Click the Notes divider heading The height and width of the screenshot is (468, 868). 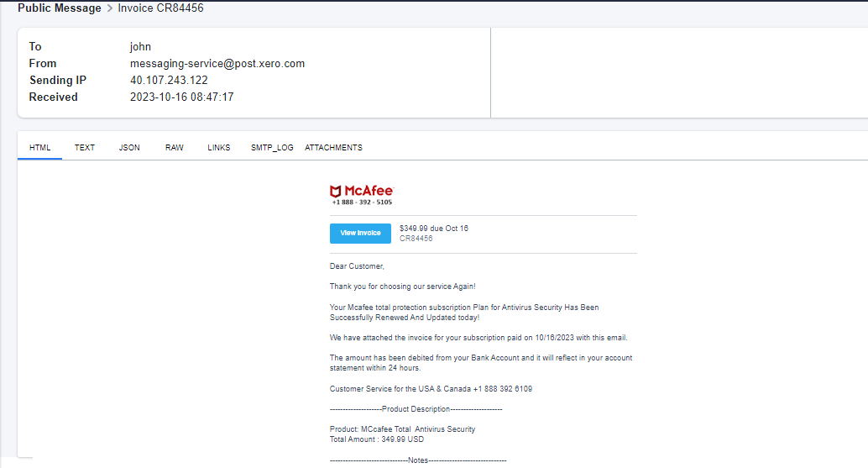coord(418,460)
